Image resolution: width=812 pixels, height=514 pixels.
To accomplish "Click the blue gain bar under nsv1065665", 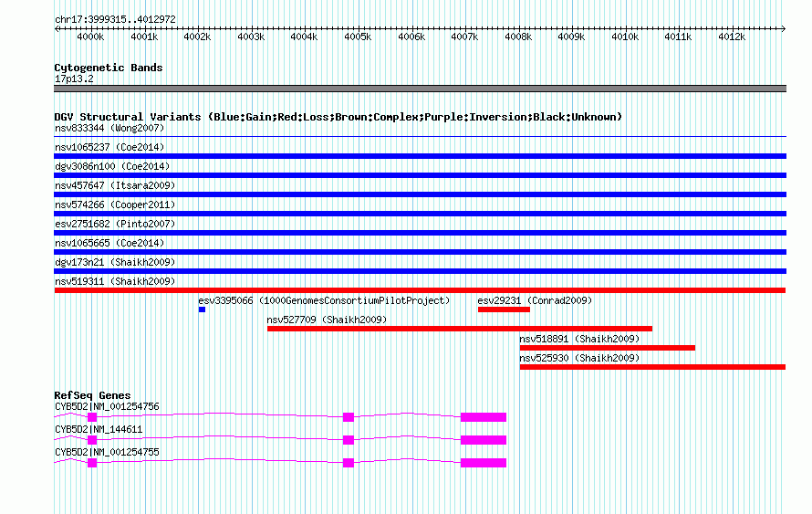I will coord(420,252).
